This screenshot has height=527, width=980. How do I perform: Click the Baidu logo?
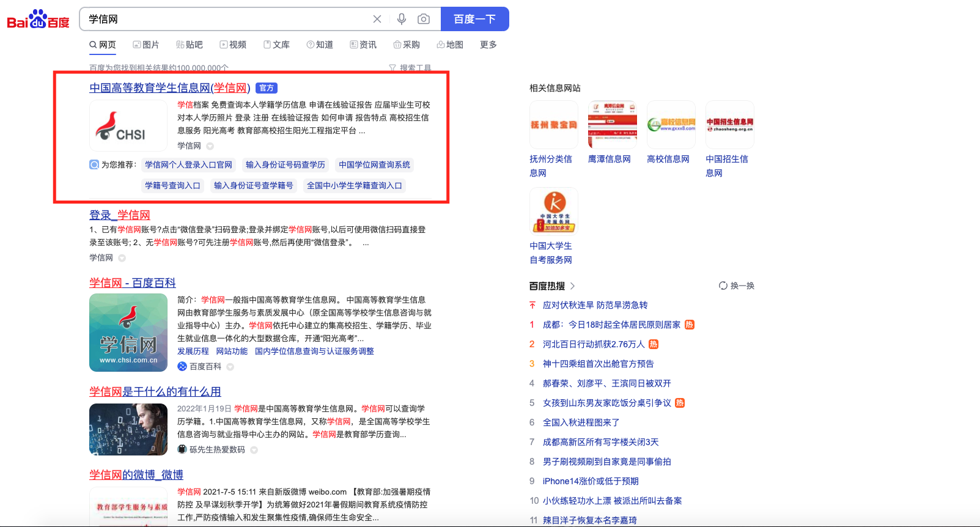(x=38, y=20)
